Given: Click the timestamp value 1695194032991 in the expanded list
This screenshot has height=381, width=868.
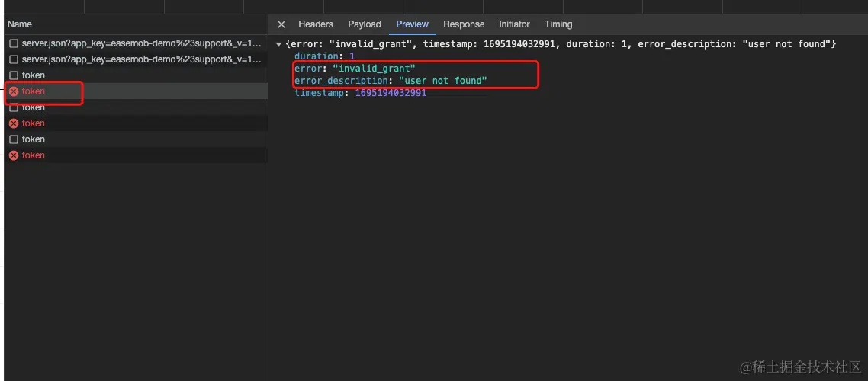Looking at the screenshot, I should [391, 94].
